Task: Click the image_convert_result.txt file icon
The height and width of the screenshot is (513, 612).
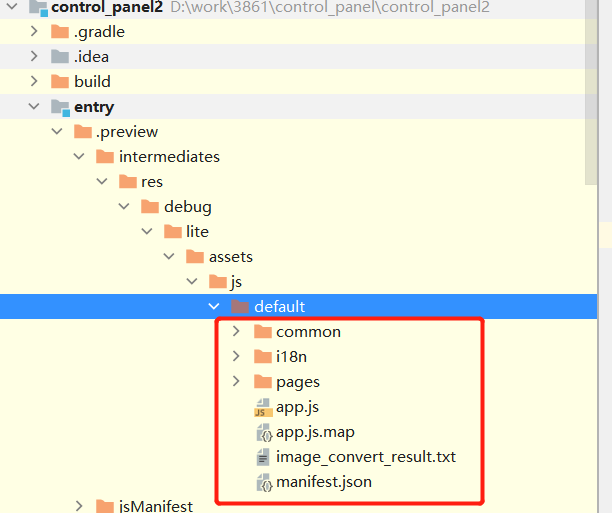Action: [264, 457]
